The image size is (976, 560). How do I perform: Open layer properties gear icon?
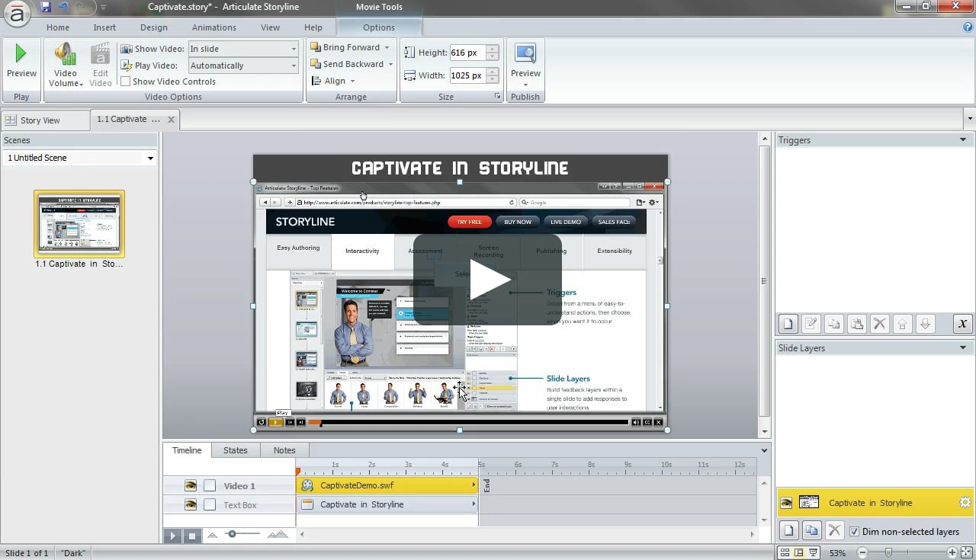click(x=965, y=503)
